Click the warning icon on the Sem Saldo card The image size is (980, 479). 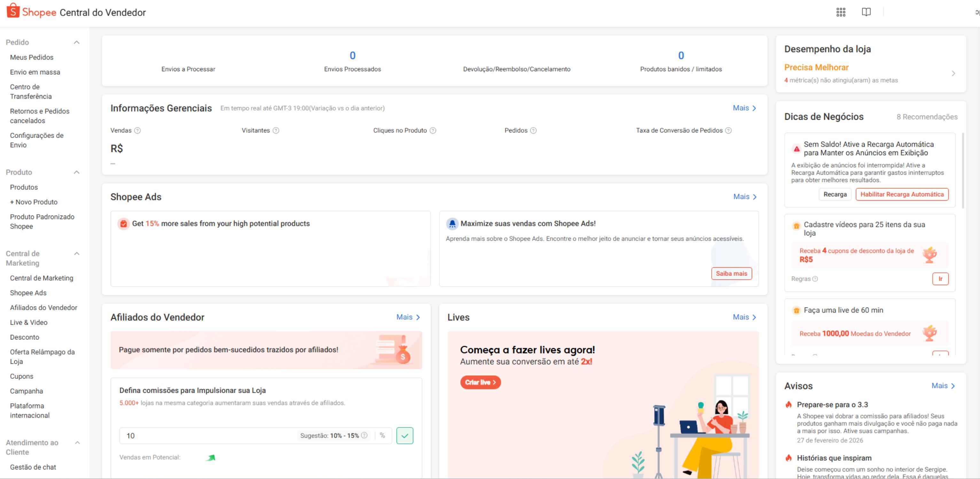[x=797, y=149]
